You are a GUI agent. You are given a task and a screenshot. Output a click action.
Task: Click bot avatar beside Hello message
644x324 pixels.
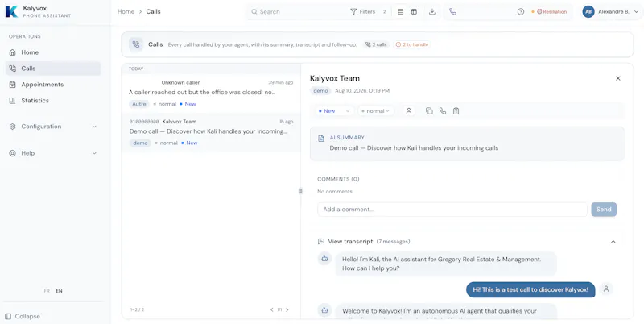tap(324, 259)
